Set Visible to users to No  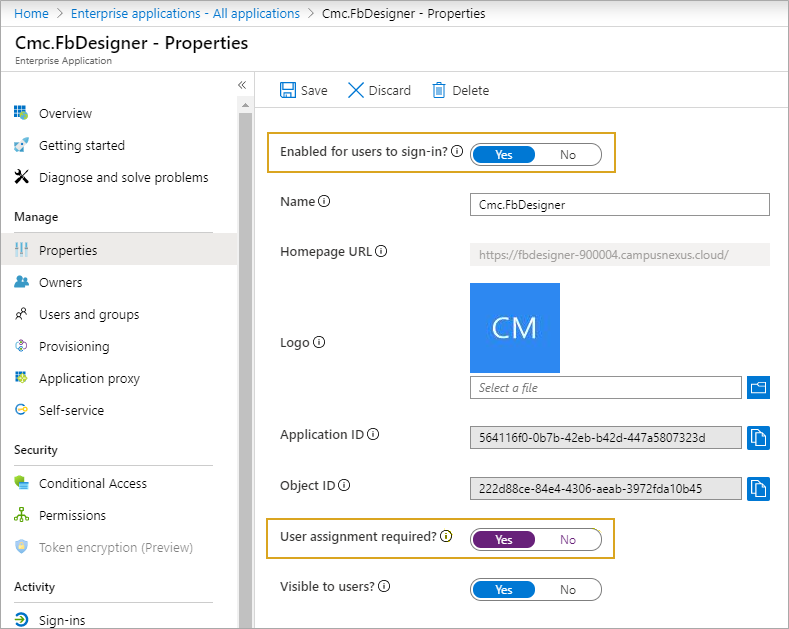pos(568,590)
